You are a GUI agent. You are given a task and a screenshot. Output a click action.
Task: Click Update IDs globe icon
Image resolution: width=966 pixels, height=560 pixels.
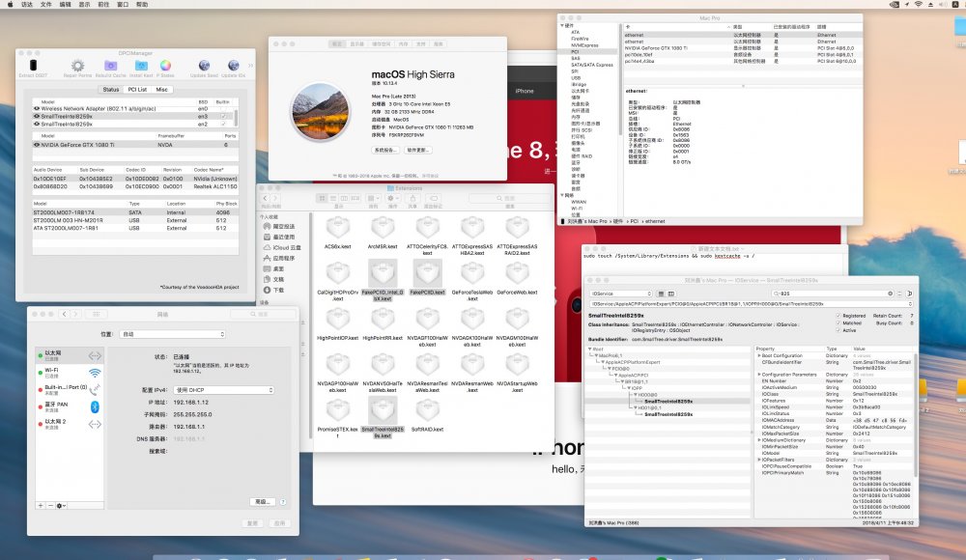pos(234,68)
